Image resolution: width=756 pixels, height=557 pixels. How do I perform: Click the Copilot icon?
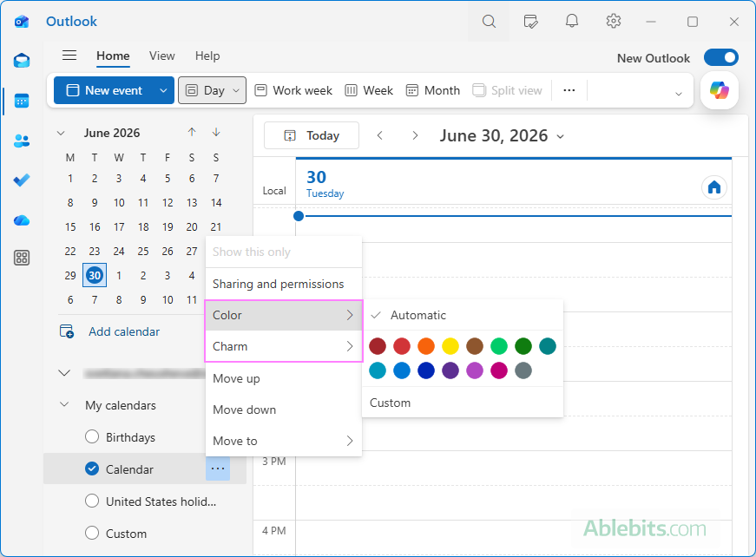(x=720, y=90)
